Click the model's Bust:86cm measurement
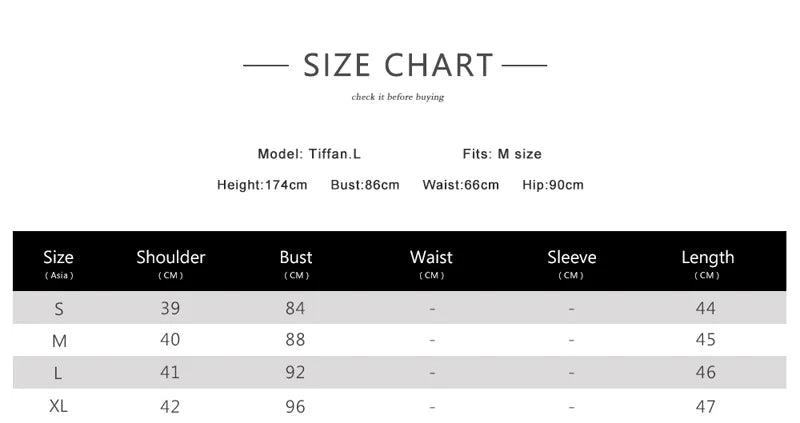This screenshot has height=423, width=800. point(365,185)
